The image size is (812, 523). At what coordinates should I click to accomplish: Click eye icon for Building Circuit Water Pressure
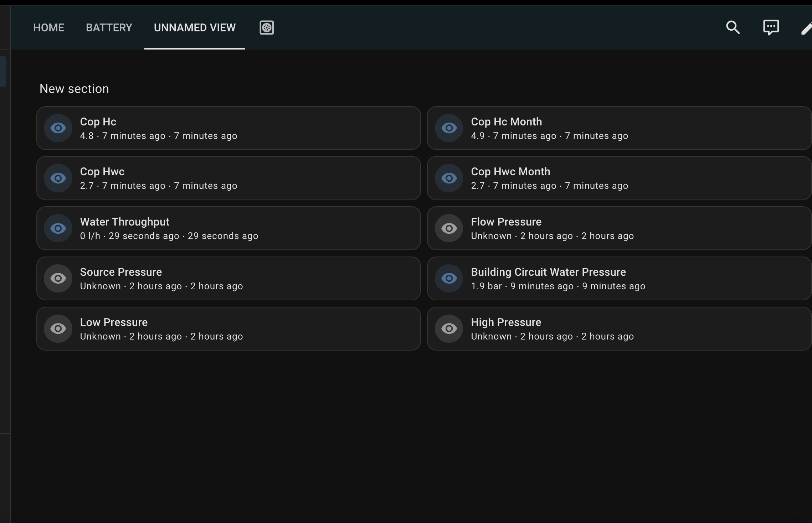point(449,279)
